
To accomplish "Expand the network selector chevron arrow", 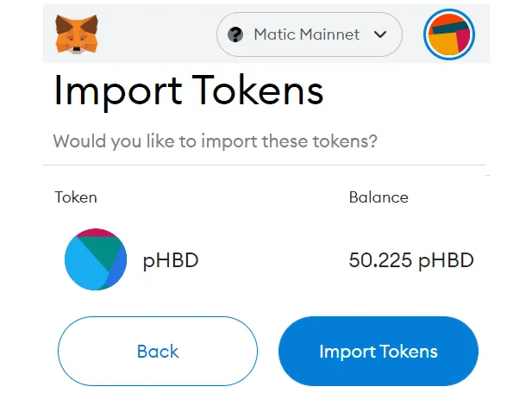I will tap(380, 34).
